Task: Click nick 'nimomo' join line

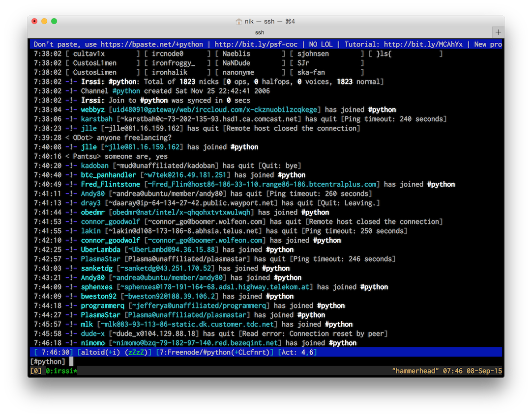Action: (x=92, y=343)
